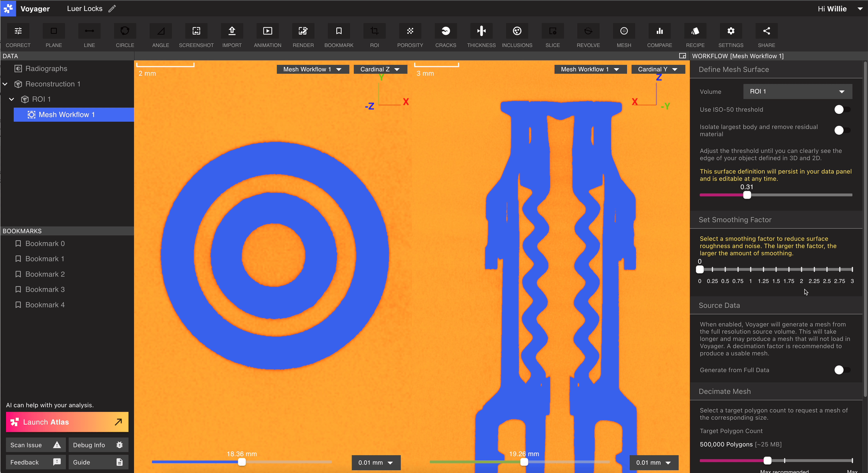
Task: Select the Thickness analysis tool
Action: click(481, 35)
